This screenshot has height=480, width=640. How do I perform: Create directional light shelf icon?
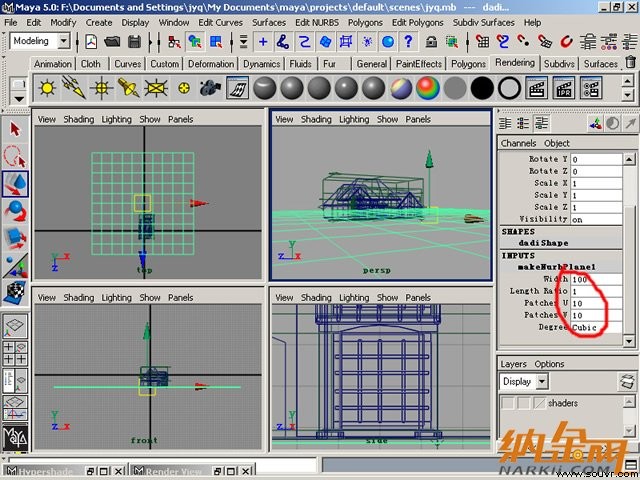(x=74, y=88)
